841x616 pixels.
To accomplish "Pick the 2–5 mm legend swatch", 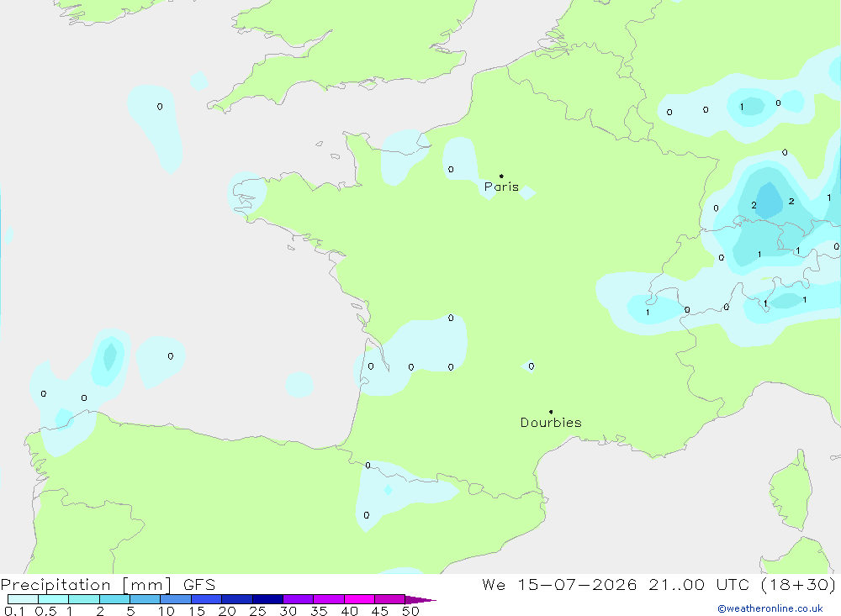I will (x=114, y=599).
